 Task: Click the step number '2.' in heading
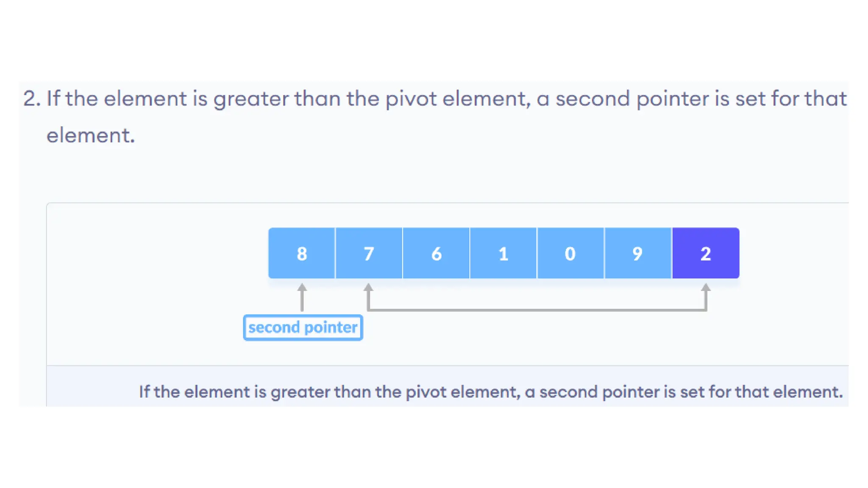coord(32,98)
